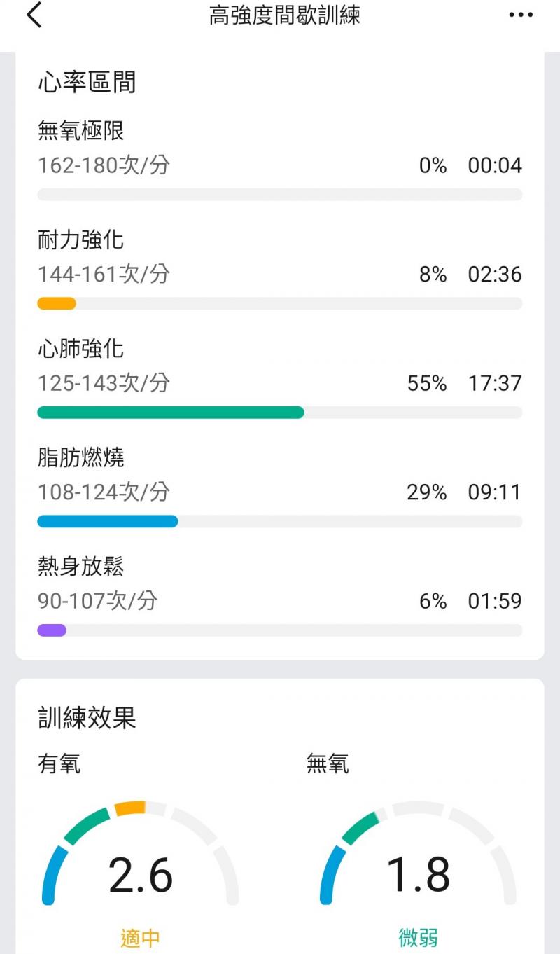560x954 pixels.
Task: Tap the purple 熱身放鬆 progress bar
Action: [x=52, y=630]
